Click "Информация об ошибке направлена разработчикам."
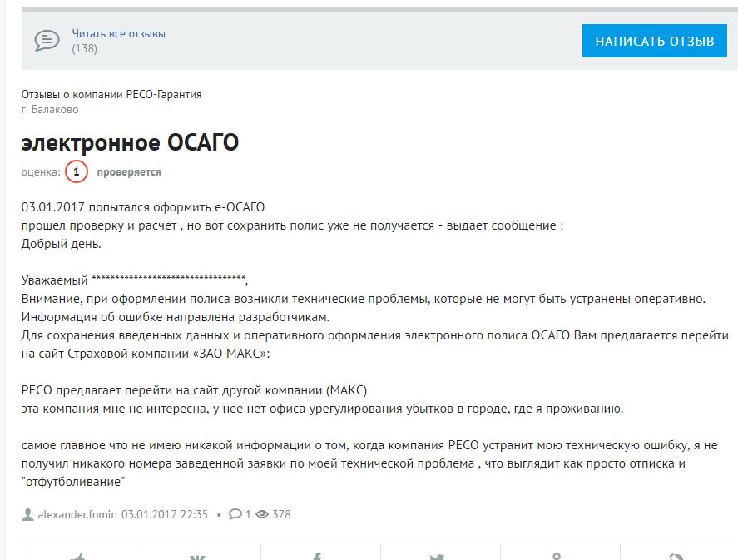The image size is (738, 560). tap(176, 317)
